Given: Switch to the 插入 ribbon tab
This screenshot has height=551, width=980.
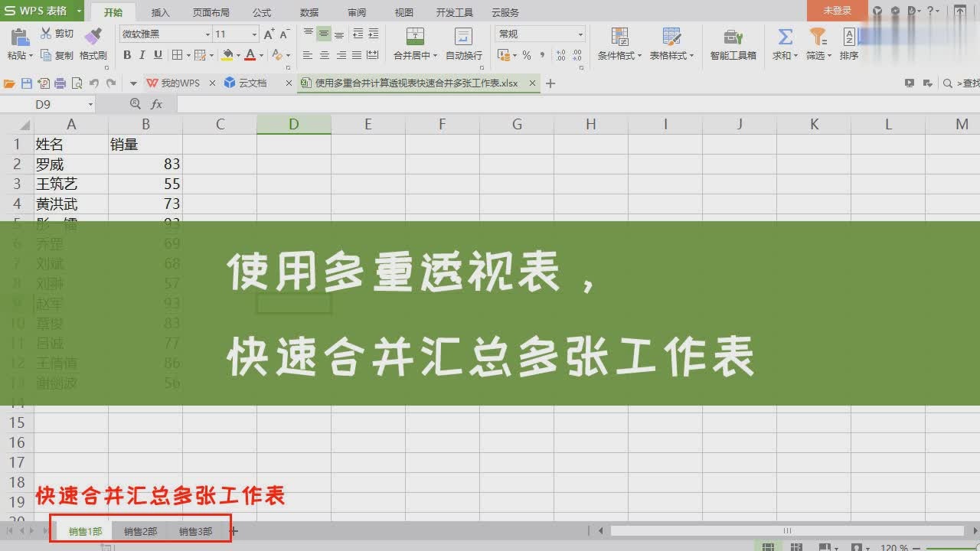Looking at the screenshot, I should point(161,12).
